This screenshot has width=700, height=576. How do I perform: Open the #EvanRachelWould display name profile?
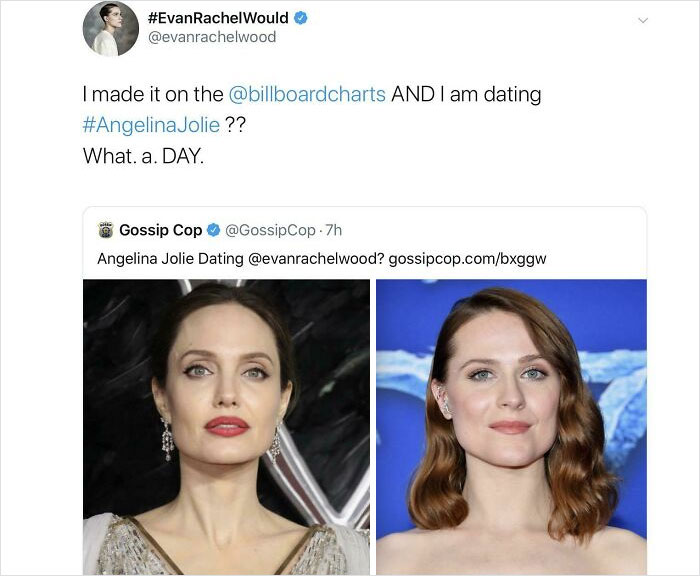[x=217, y=18]
